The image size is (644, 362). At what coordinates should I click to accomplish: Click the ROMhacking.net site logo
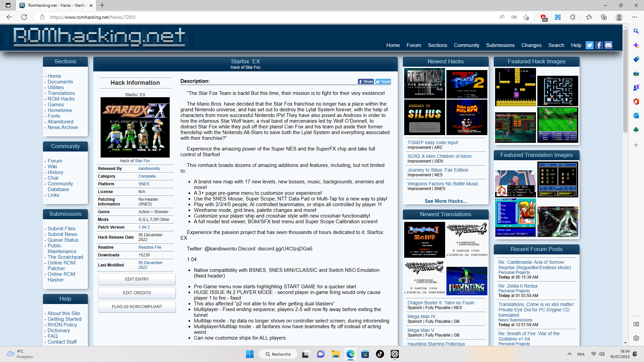click(x=99, y=37)
